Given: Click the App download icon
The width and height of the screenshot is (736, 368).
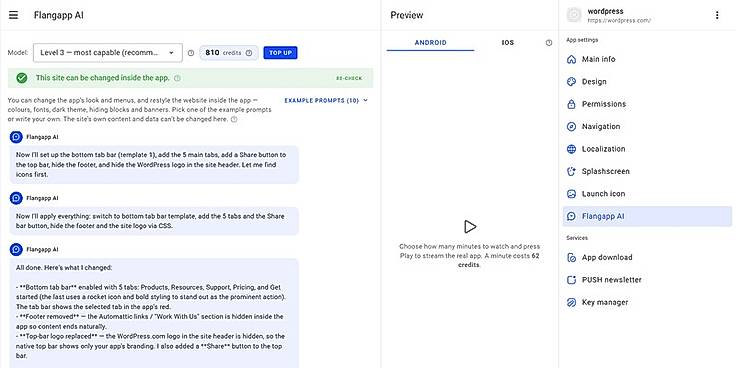Looking at the screenshot, I should coord(571,258).
